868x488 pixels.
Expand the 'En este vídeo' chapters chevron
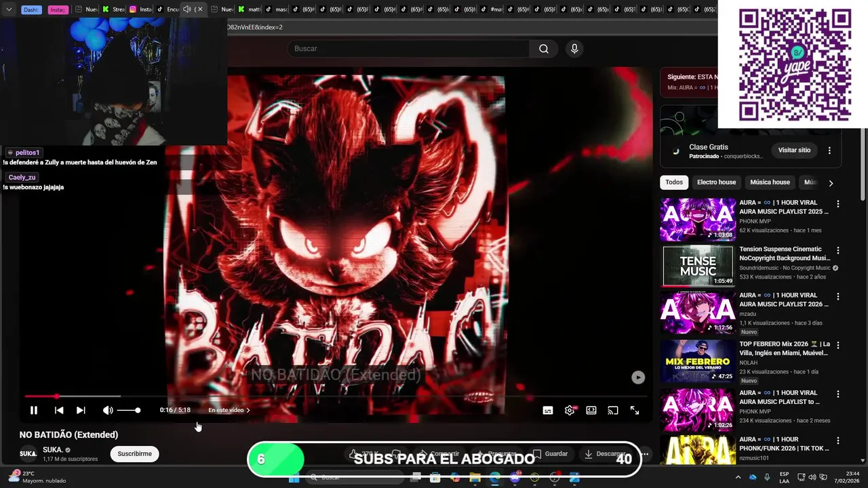click(x=248, y=410)
